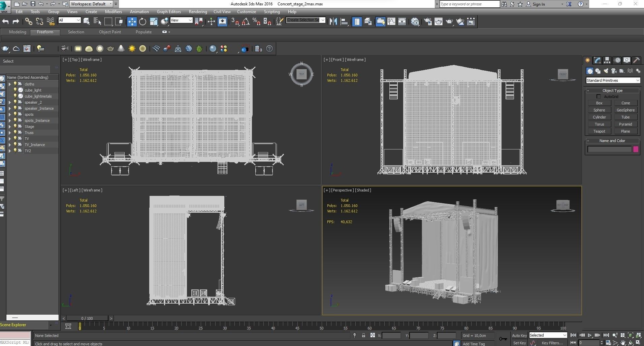
Task: Toggle visibility bulb for Truss
Action: pos(15,132)
